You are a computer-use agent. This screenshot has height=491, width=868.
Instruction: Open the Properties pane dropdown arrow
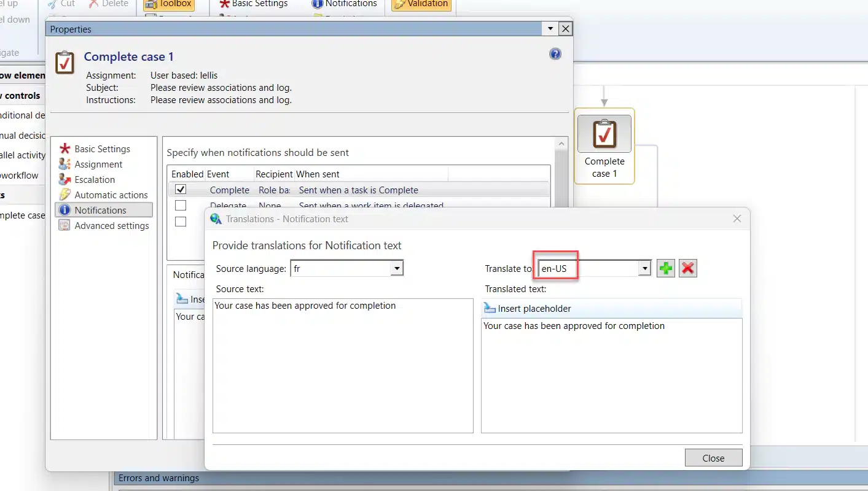550,29
